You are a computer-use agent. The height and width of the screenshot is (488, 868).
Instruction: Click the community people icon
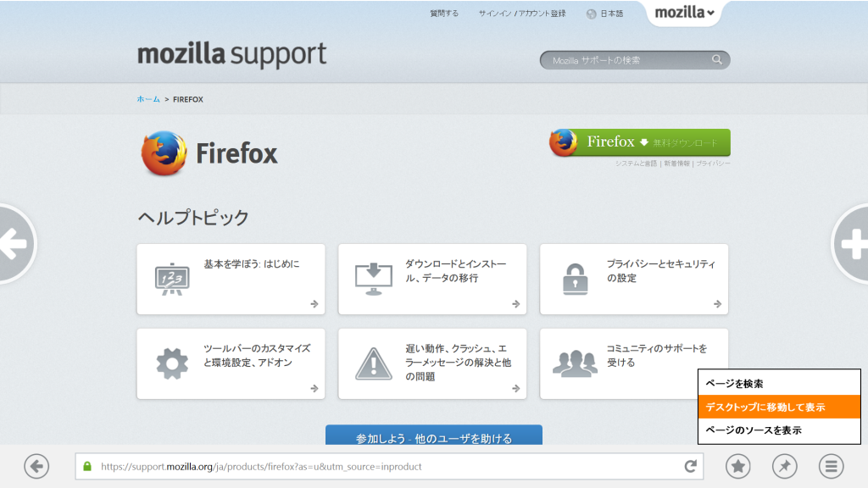pyautogui.click(x=576, y=363)
